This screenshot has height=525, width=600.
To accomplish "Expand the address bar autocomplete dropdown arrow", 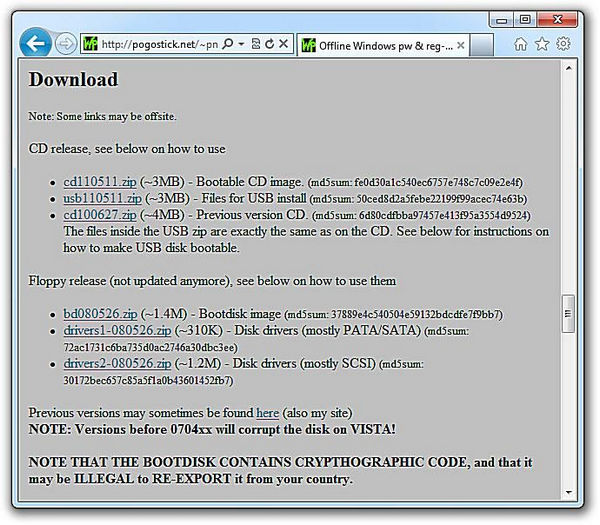I will [x=242, y=44].
